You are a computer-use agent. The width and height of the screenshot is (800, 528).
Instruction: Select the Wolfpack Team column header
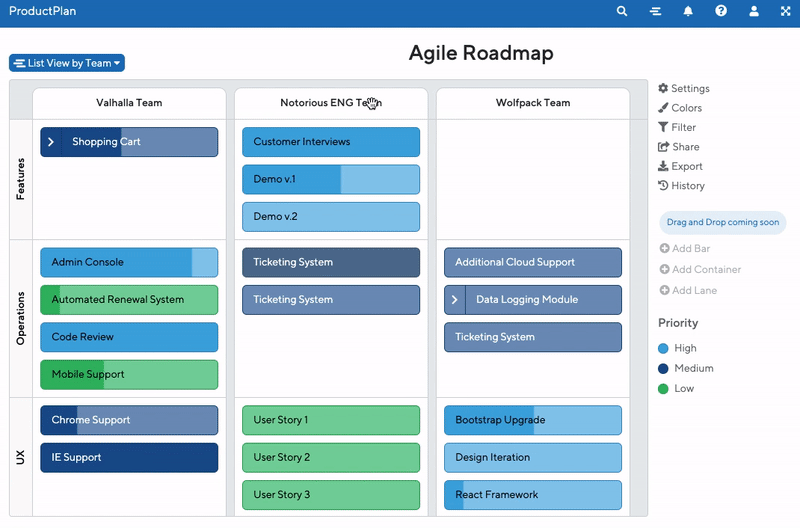[533, 103]
